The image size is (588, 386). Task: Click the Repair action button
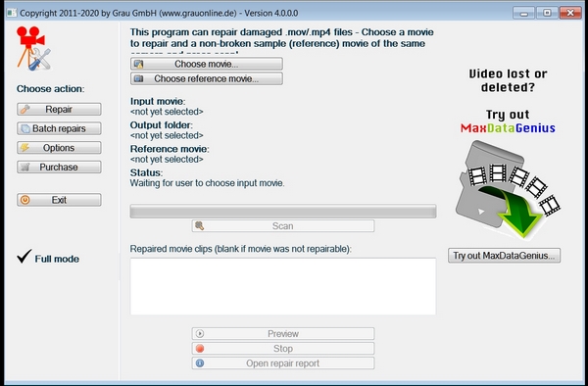coord(59,109)
